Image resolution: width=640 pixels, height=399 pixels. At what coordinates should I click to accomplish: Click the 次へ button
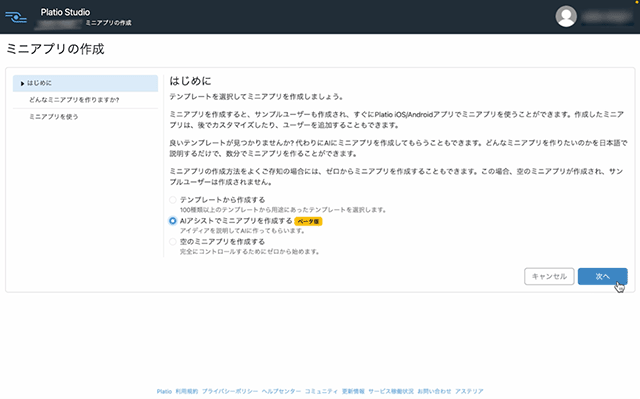pyautogui.click(x=602, y=276)
